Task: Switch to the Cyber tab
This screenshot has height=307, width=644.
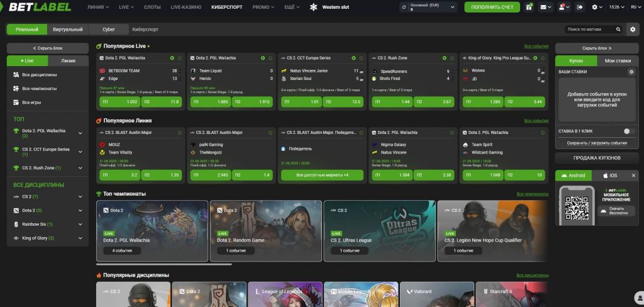Action: [x=109, y=30]
